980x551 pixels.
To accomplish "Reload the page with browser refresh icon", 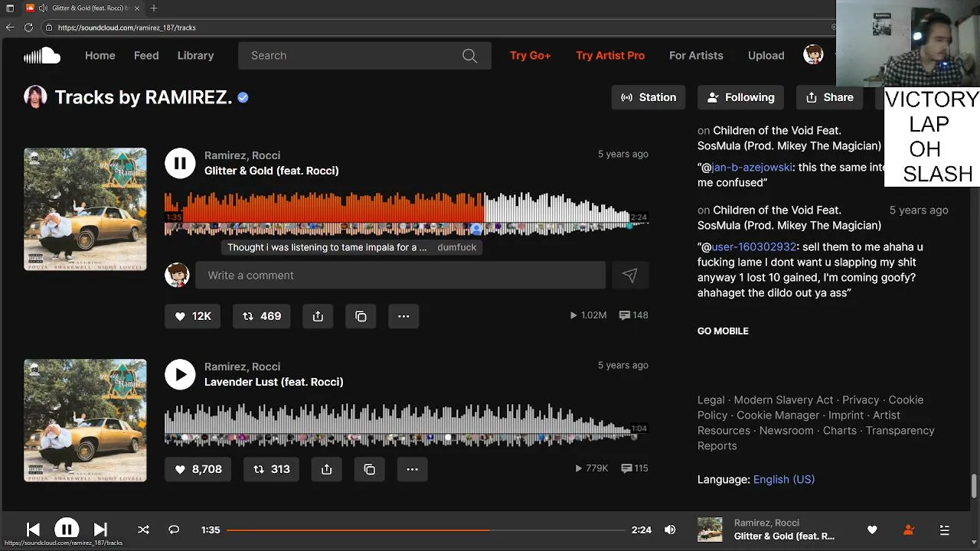I will [28, 28].
